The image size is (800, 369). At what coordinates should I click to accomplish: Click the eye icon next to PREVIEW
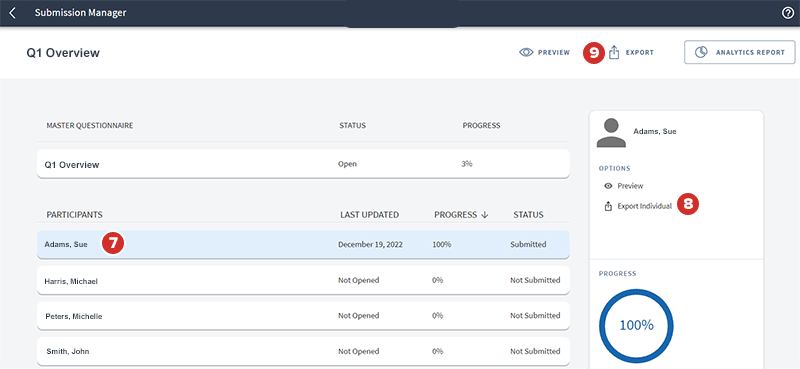tap(526, 52)
